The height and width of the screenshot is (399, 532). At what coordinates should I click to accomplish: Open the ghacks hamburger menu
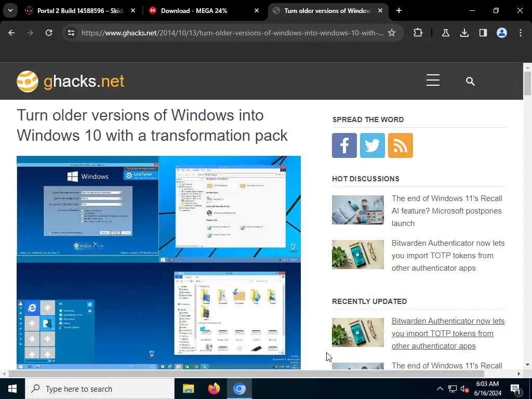pos(433,81)
